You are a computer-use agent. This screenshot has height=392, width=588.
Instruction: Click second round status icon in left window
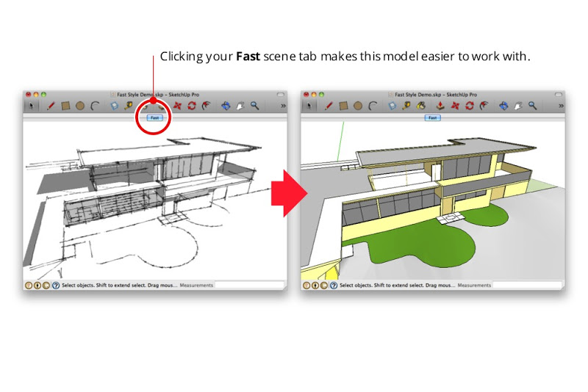click(37, 286)
